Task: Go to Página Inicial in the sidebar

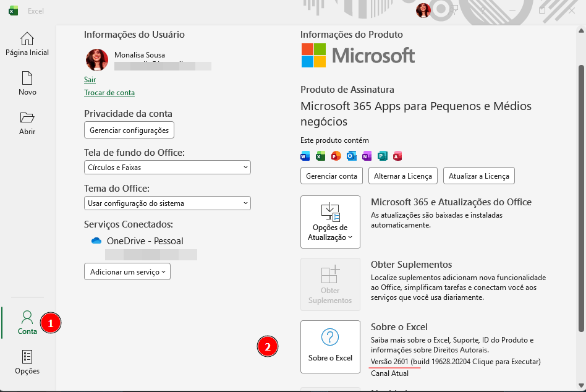Action: click(x=27, y=45)
